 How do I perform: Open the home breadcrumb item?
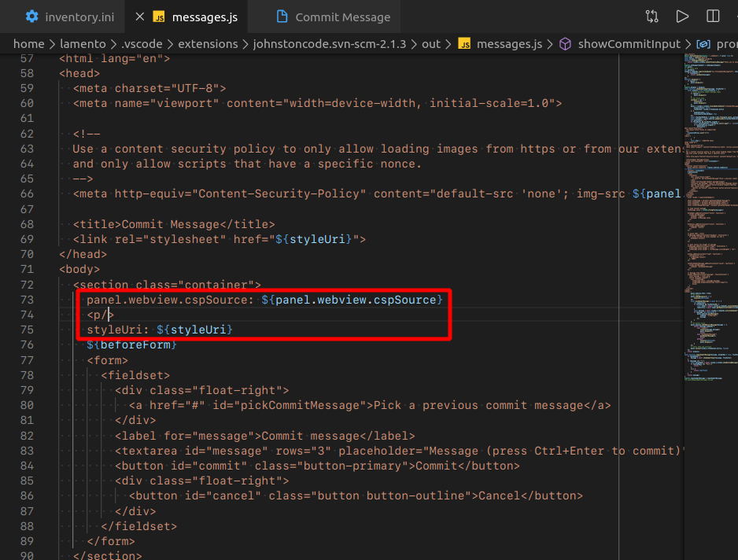click(x=28, y=44)
